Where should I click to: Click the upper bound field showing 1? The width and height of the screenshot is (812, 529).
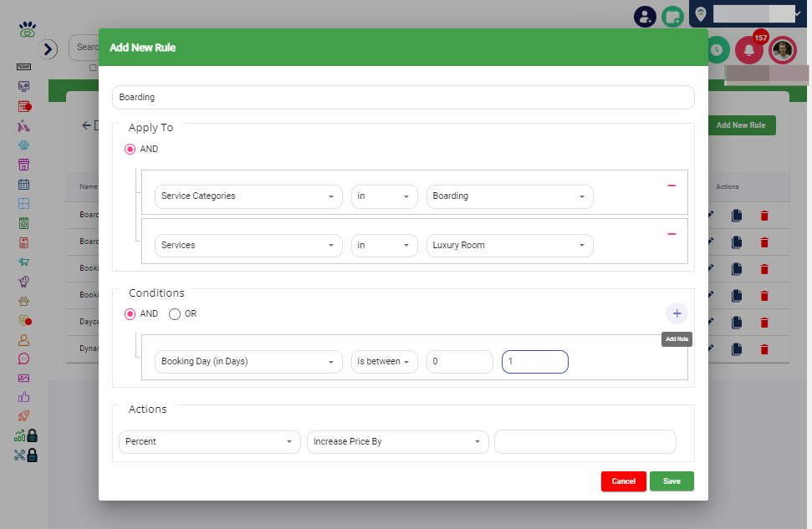click(x=535, y=362)
